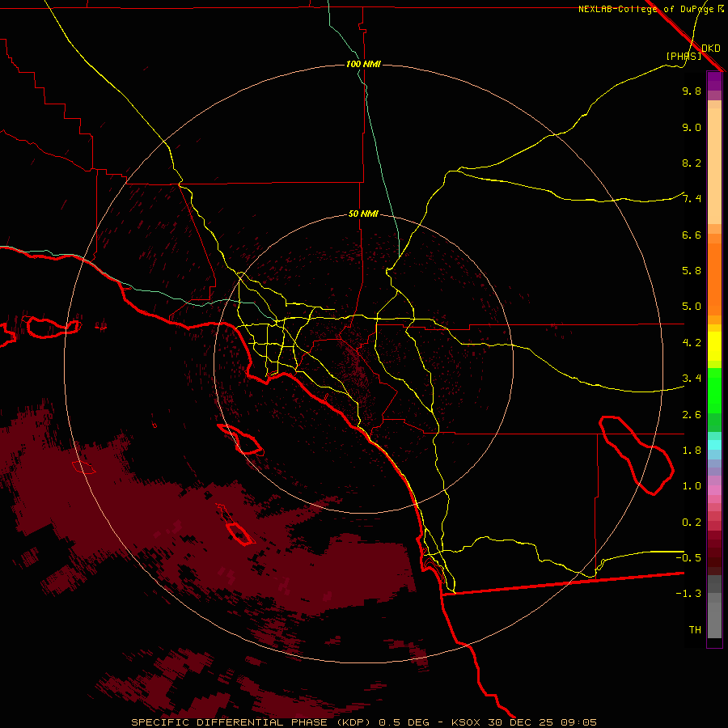Screen dimensions: 728x728
Task: Click the 7.4 color scale value
Action: pos(692,199)
